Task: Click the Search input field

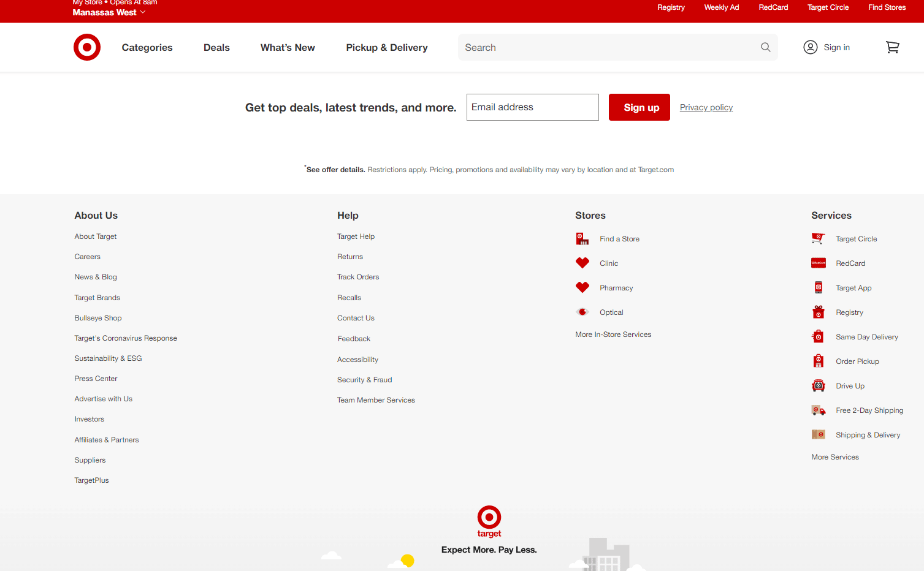Action: coord(618,47)
